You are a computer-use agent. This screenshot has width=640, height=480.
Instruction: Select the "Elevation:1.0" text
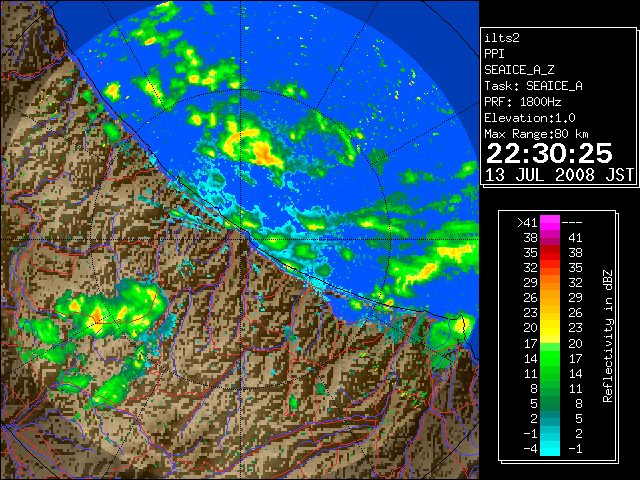tap(530, 118)
